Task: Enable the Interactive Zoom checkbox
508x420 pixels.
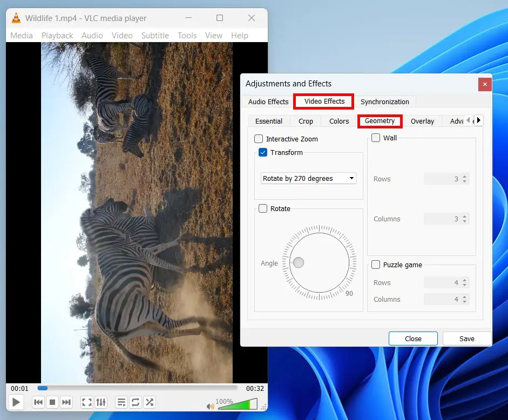Action: [x=259, y=139]
